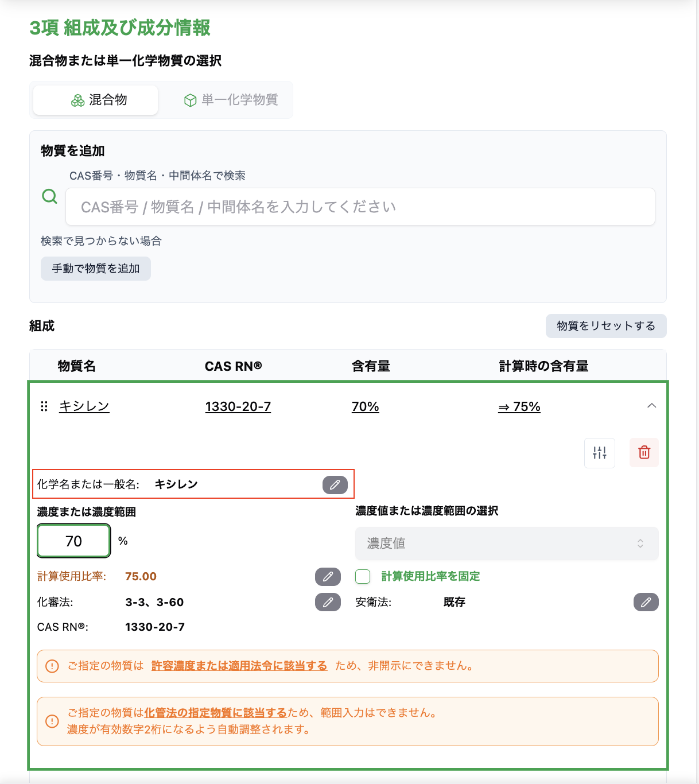Click the red trash icon to delete キシレン
699x784 pixels.
click(644, 453)
